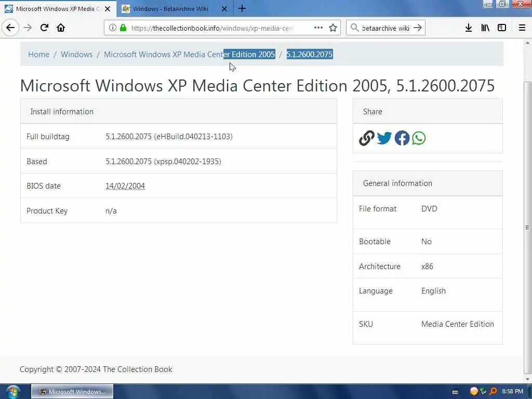The height and width of the screenshot is (399, 532).
Task: Click the keyboard tray icon
Action: pyautogui.click(x=455, y=392)
